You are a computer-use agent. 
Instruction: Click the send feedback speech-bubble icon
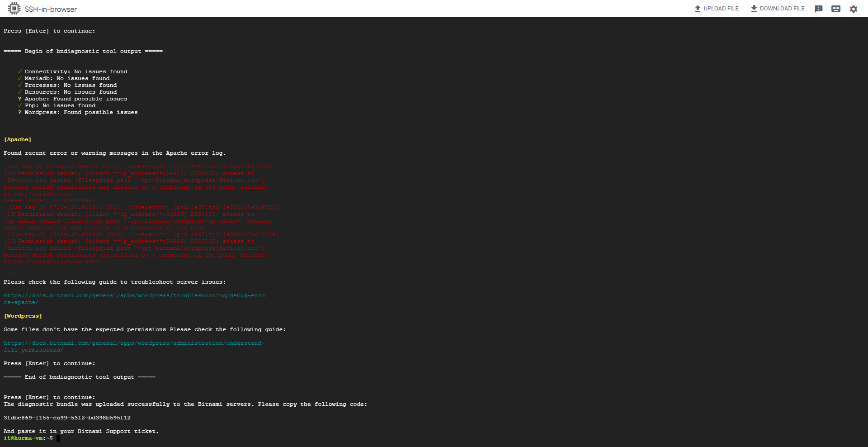(x=818, y=9)
